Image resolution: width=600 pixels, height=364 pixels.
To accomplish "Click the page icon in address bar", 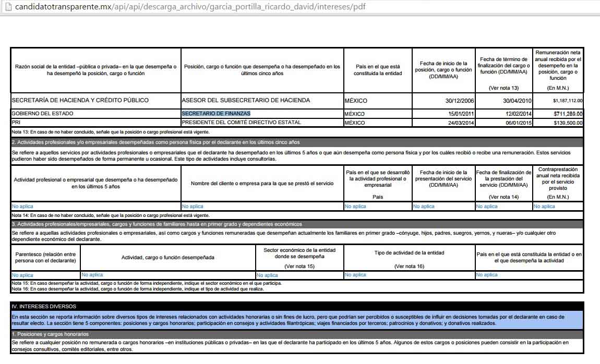I will pyautogui.click(x=7, y=7).
